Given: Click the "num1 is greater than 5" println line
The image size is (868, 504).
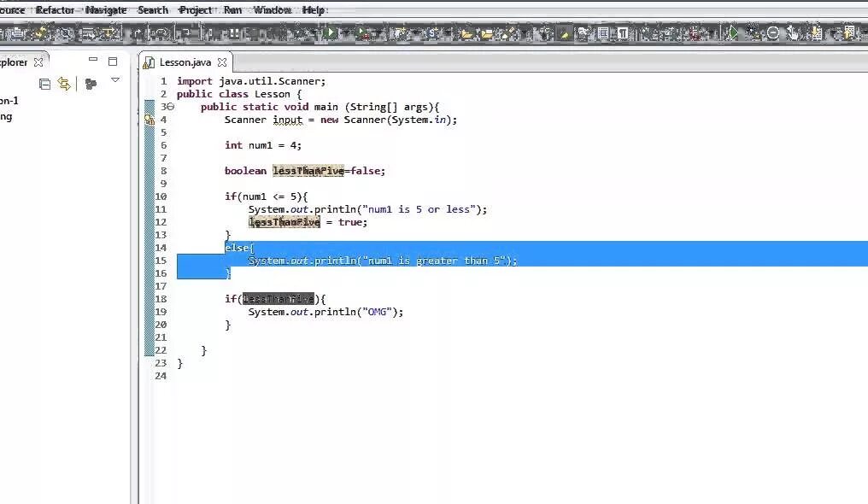Looking at the screenshot, I should click(x=383, y=261).
